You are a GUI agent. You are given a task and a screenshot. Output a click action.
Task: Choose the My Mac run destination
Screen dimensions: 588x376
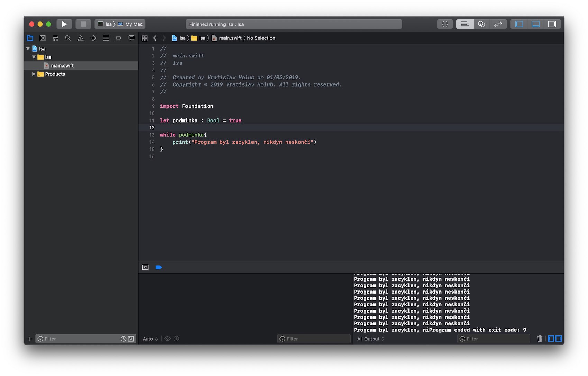pos(134,24)
